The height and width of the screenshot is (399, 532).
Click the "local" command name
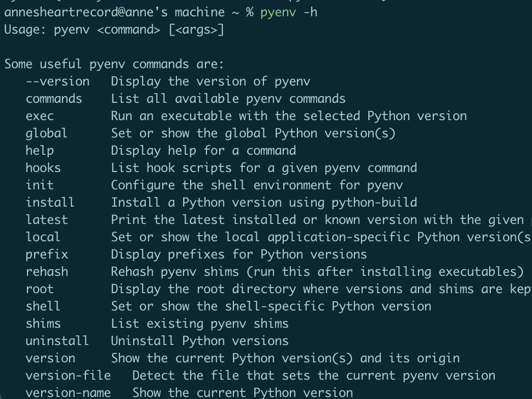[x=43, y=237]
